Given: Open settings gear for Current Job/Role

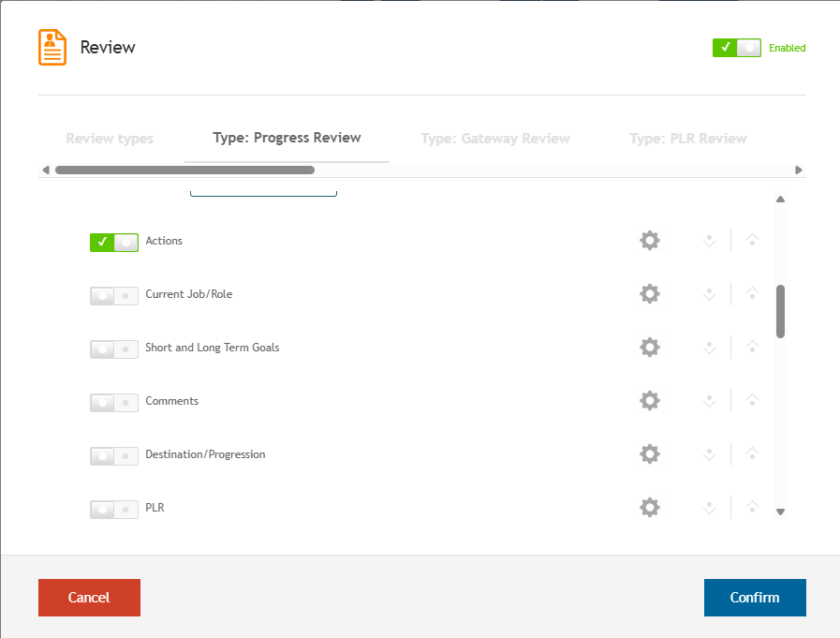Looking at the screenshot, I should (650, 294).
